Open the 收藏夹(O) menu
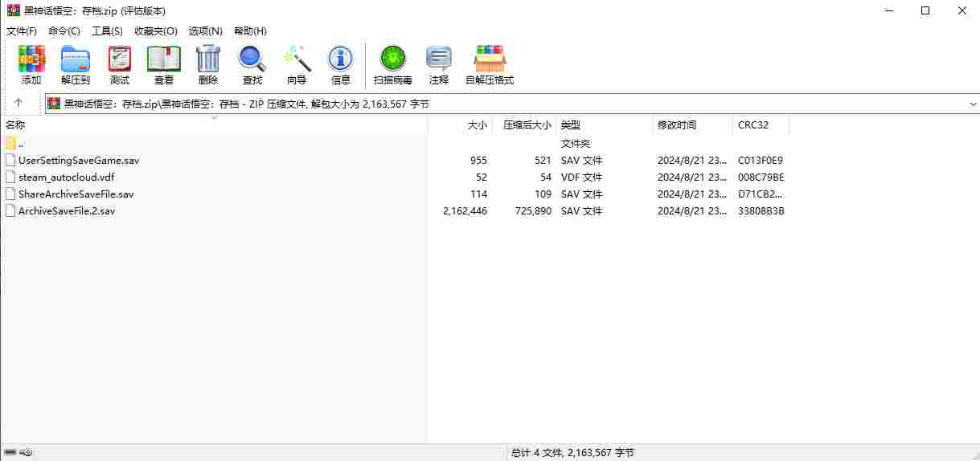 click(155, 31)
